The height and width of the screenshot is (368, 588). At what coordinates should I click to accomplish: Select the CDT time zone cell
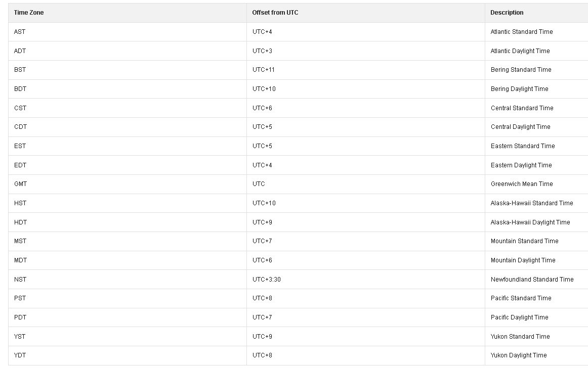127,127
